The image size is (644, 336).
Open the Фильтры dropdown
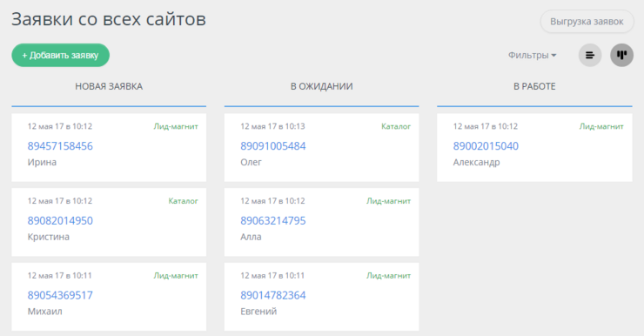pos(533,55)
